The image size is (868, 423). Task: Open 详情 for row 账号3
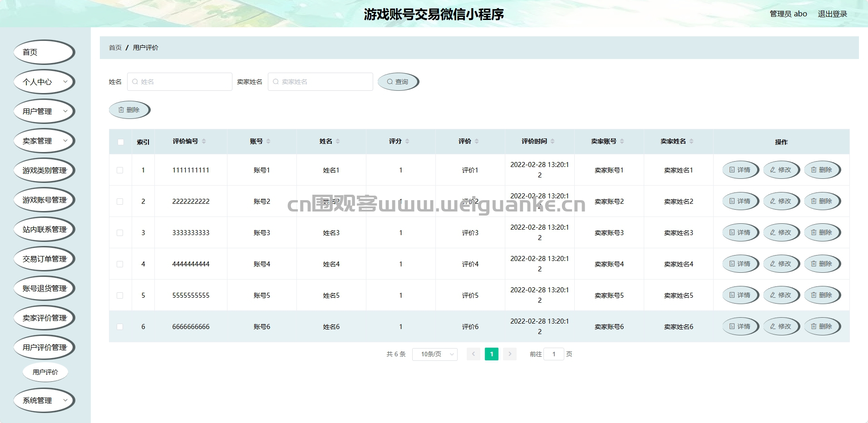(x=740, y=232)
